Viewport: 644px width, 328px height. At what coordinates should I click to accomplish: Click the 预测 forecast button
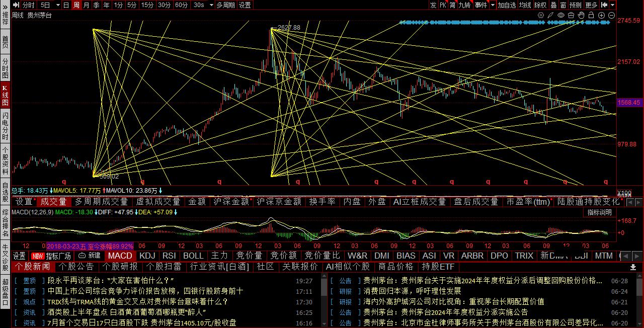click(575, 5)
